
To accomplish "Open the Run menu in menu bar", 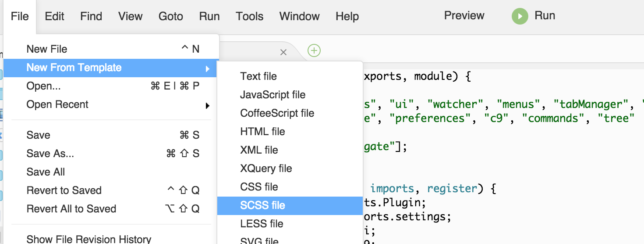I will 209,16.
